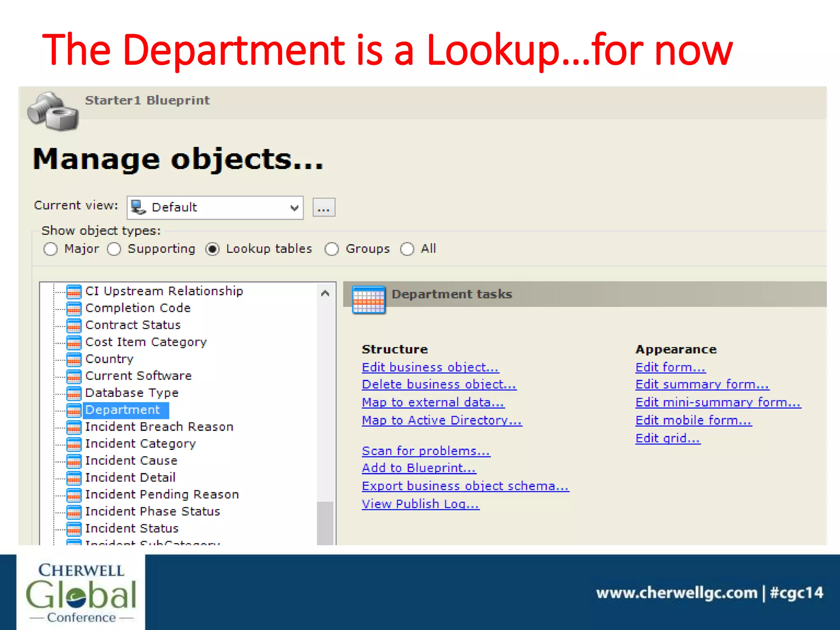
Task: Select the Supporting object type radio
Action: point(114,249)
